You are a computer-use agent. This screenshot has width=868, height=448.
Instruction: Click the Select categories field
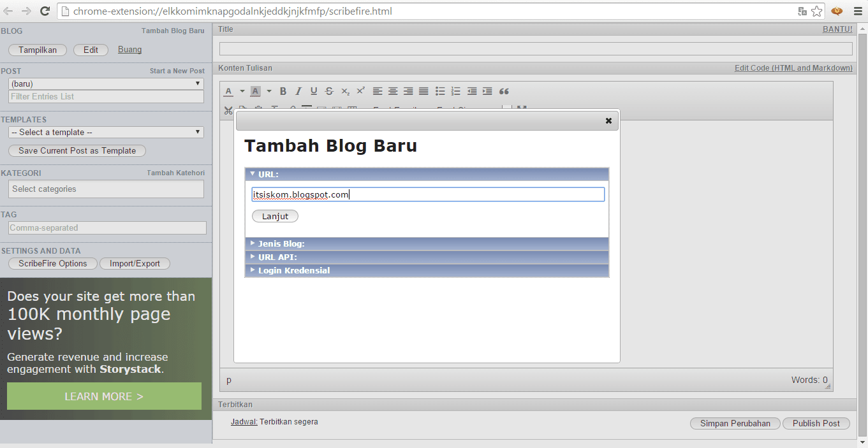[106, 189]
